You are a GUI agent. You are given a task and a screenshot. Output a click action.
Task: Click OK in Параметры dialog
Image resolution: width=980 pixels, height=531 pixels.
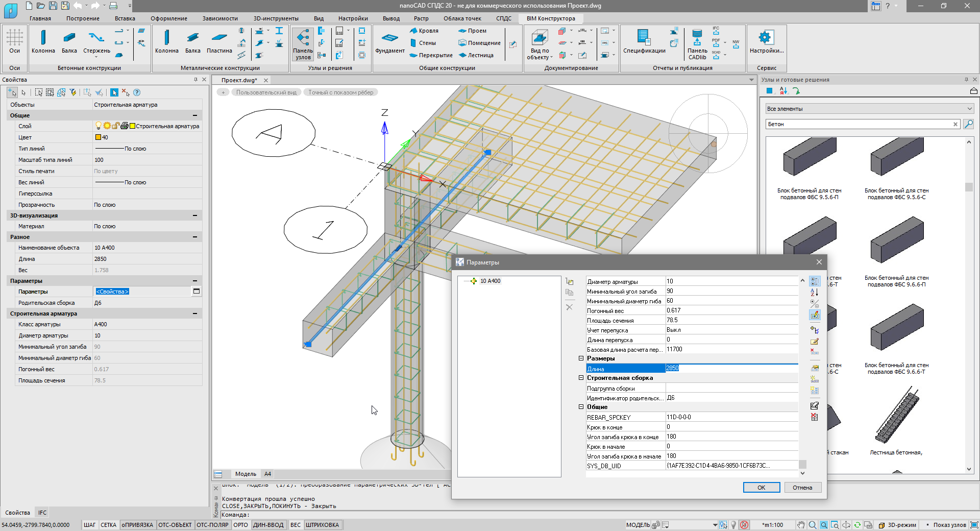pos(761,488)
